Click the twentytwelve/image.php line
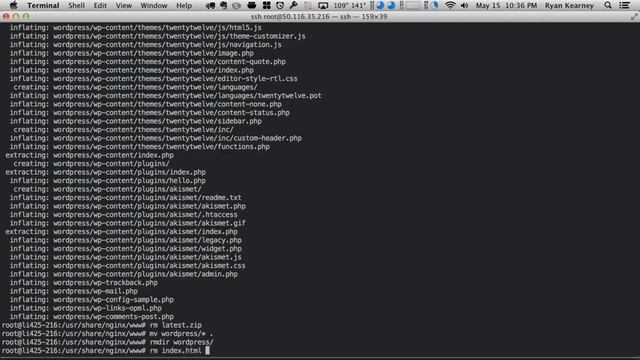This screenshot has width=640, height=360. pos(132,53)
